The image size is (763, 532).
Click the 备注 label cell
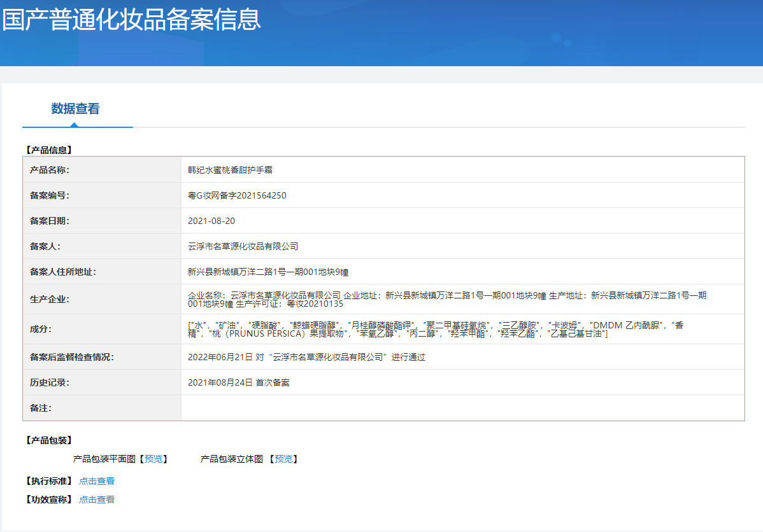[102, 407]
